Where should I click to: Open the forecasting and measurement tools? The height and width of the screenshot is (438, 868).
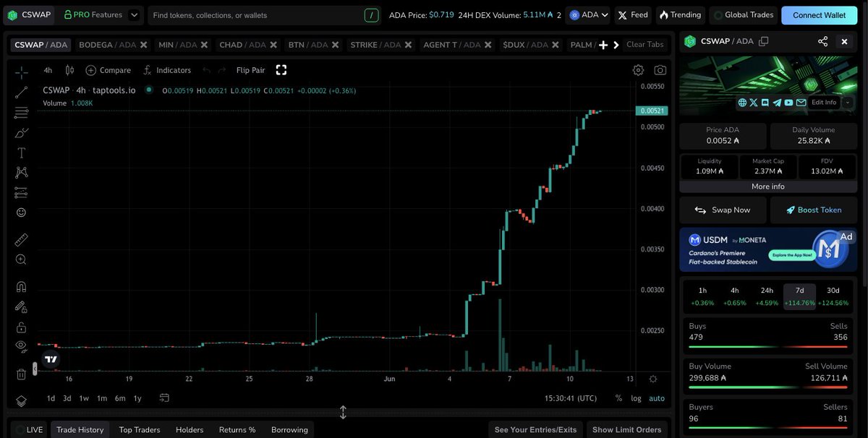21,193
